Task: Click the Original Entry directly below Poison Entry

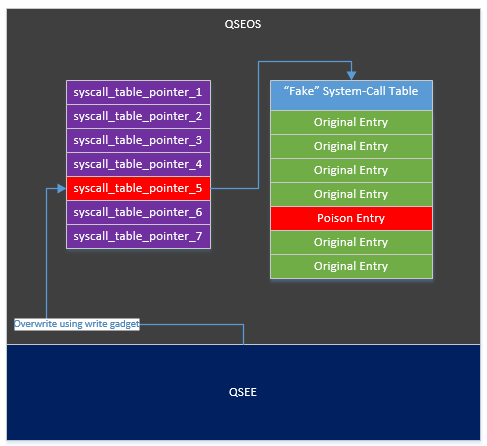Action: [351, 242]
